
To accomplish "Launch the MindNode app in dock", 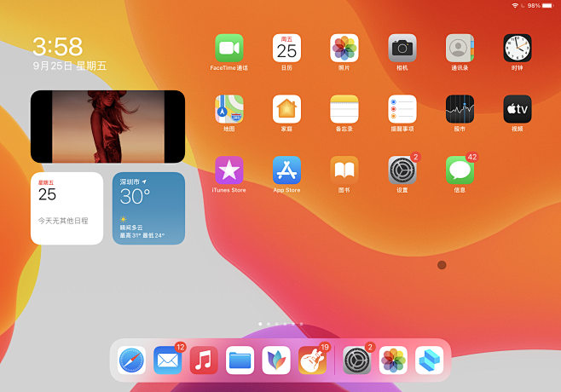I will [276, 360].
